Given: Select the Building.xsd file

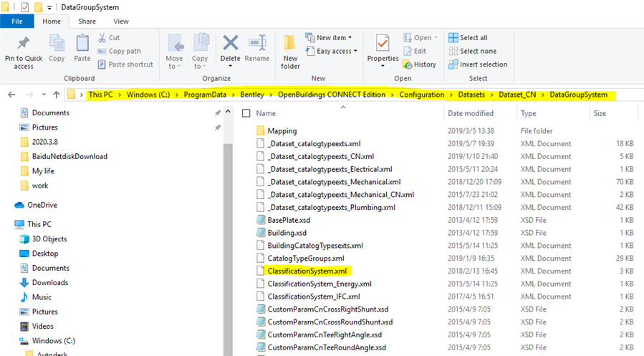Looking at the screenshot, I should point(287,233).
